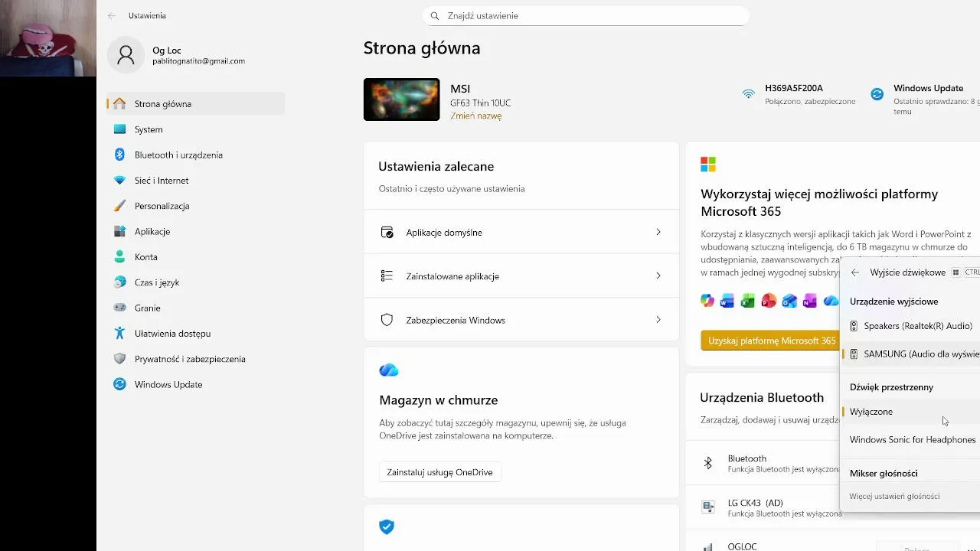Click the Zmień nazwę link
Viewport: 980px width, 551px height.
pyautogui.click(x=475, y=116)
